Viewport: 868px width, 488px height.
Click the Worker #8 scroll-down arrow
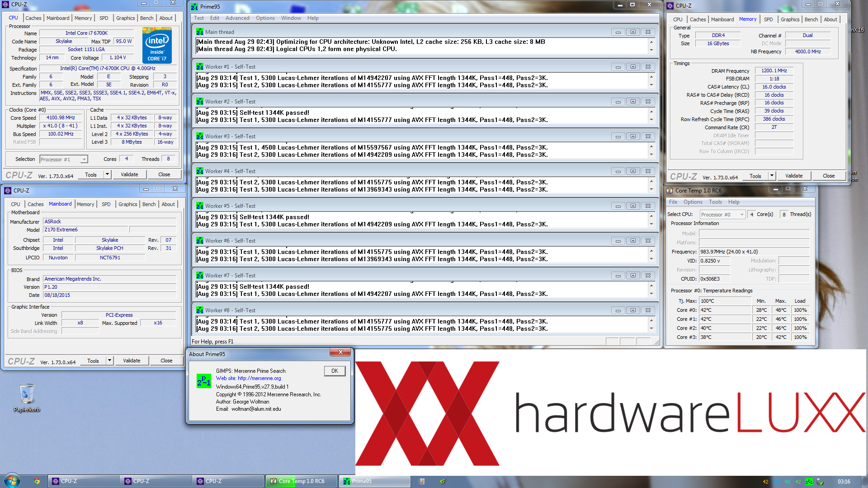pos(651,328)
